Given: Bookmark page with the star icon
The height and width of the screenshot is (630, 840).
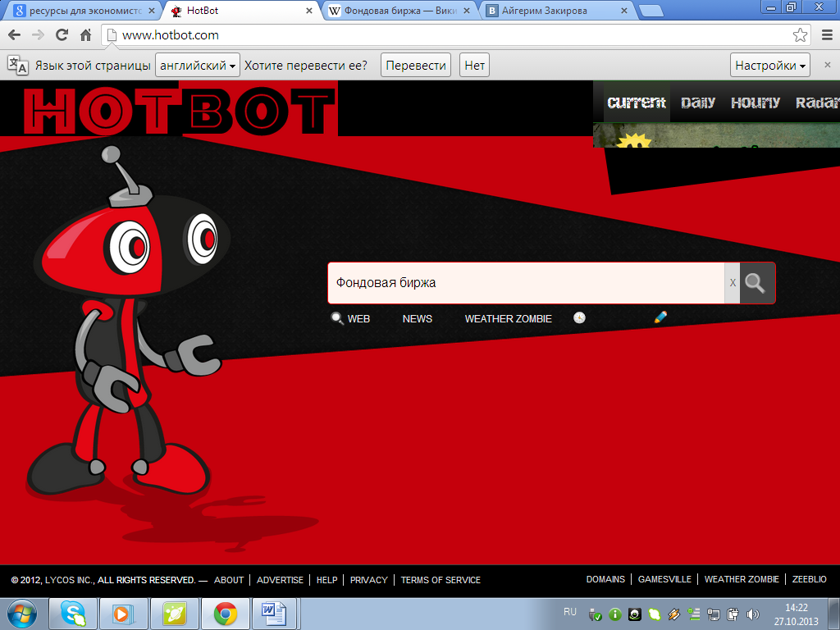Looking at the screenshot, I should pos(800,35).
